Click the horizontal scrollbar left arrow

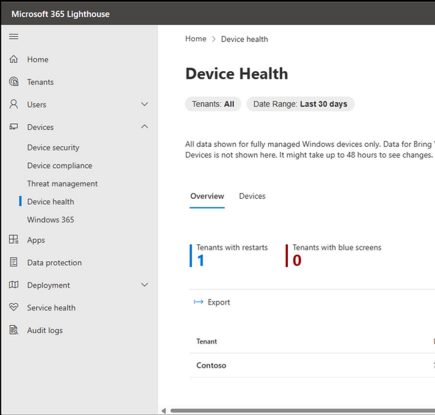pyautogui.click(x=164, y=411)
